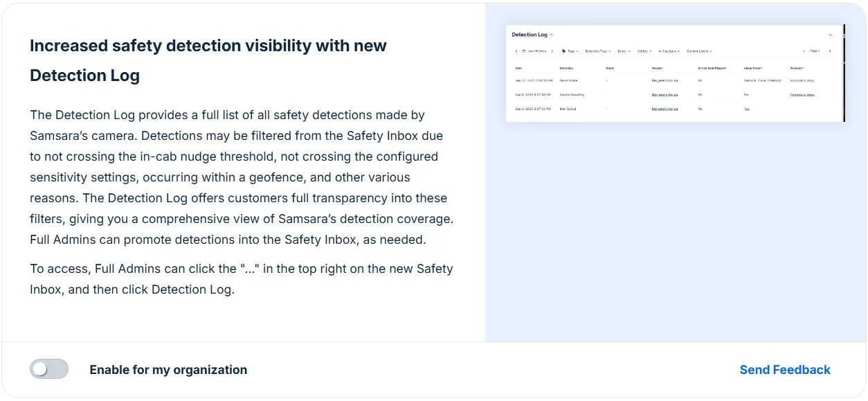Viewport: 868px width, 401px height.
Task: Go to previous date range arrow
Action: pos(516,51)
